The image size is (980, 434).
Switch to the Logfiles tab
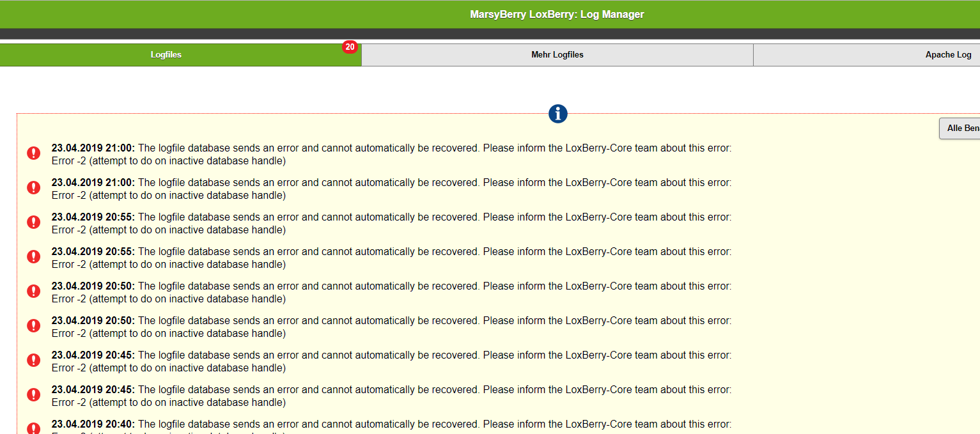pyautogui.click(x=180, y=55)
